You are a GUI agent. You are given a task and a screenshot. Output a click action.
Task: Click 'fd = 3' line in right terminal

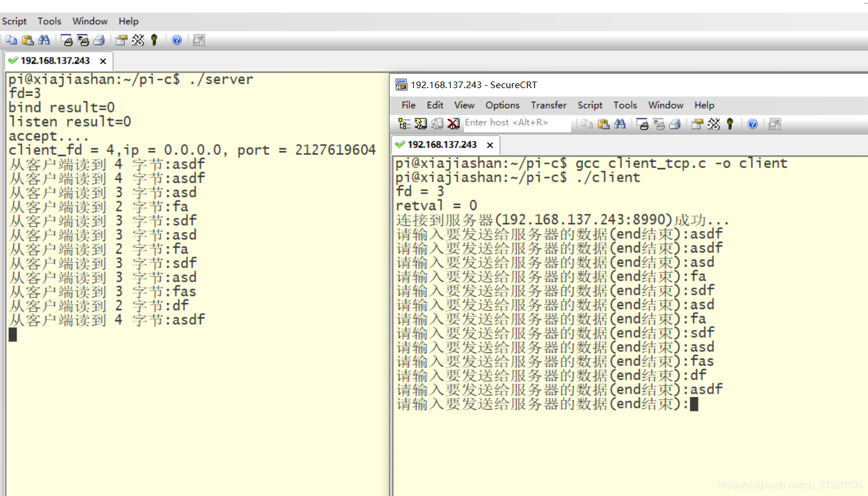point(419,191)
